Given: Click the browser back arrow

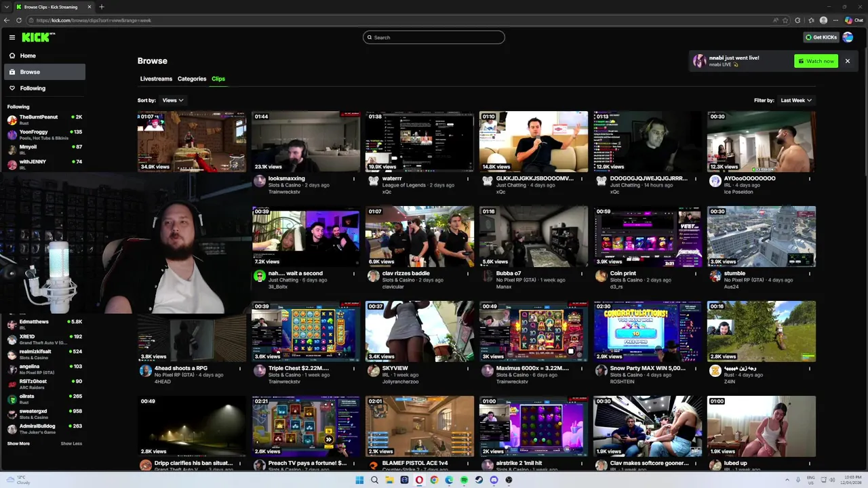Looking at the screenshot, I should coord(7,20).
